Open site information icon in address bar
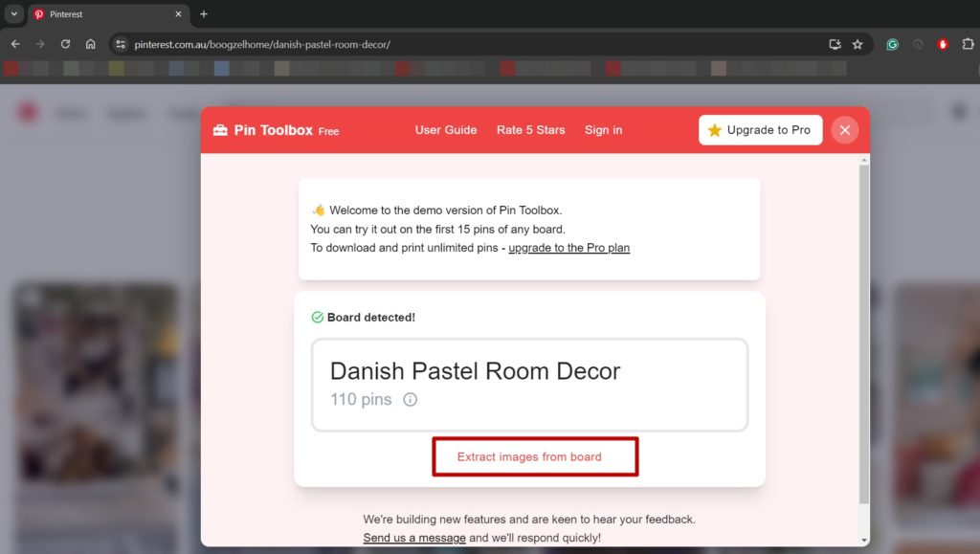Screen dimensions: 980x554 pyautogui.click(x=121, y=44)
